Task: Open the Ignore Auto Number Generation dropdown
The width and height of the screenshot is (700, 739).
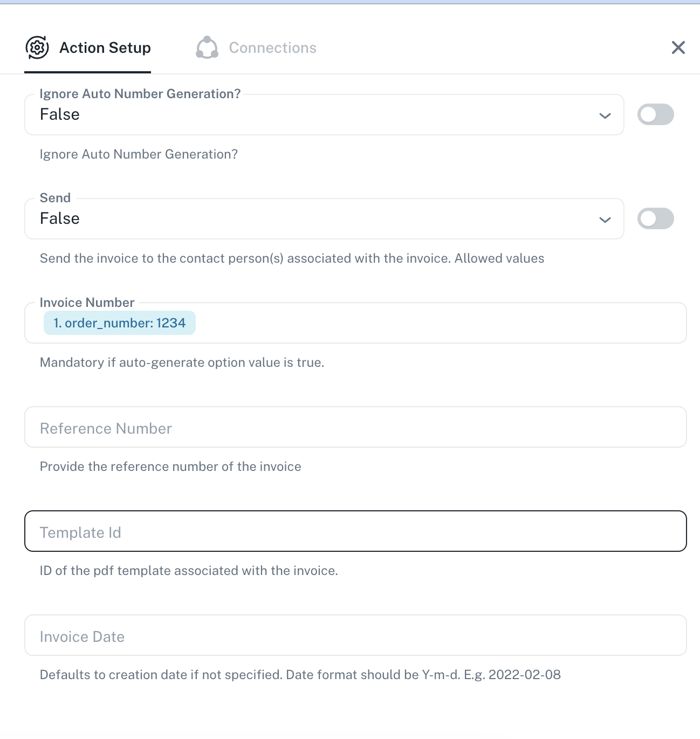Action: point(324,114)
